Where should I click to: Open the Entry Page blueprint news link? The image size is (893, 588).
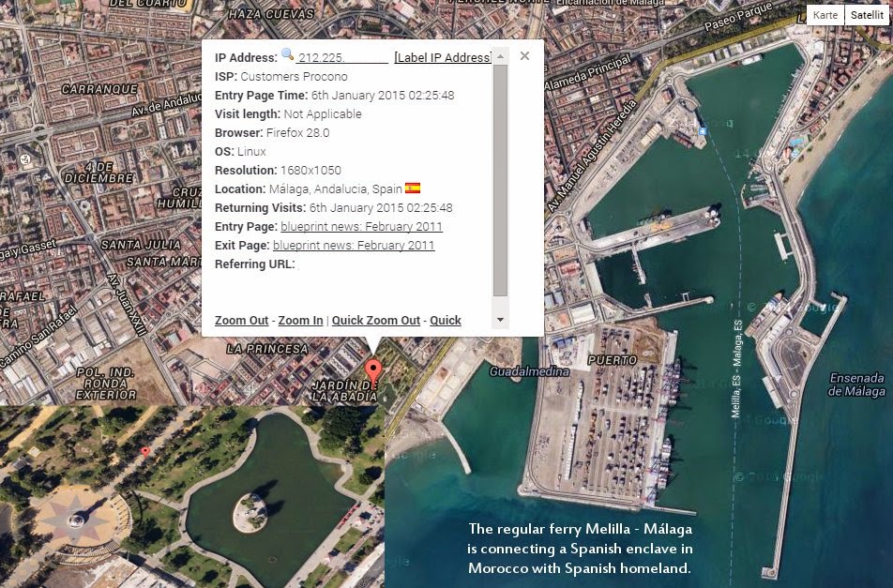pos(362,227)
